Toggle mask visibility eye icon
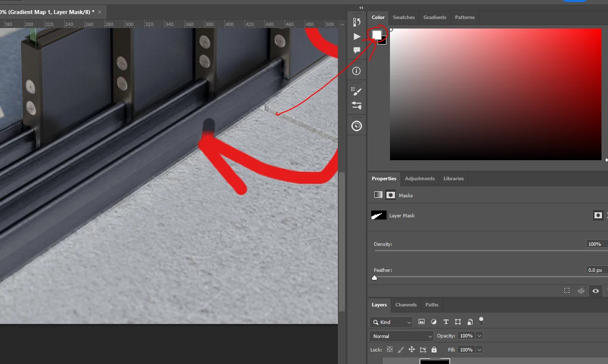The image size is (608, 364). [595, 291]
